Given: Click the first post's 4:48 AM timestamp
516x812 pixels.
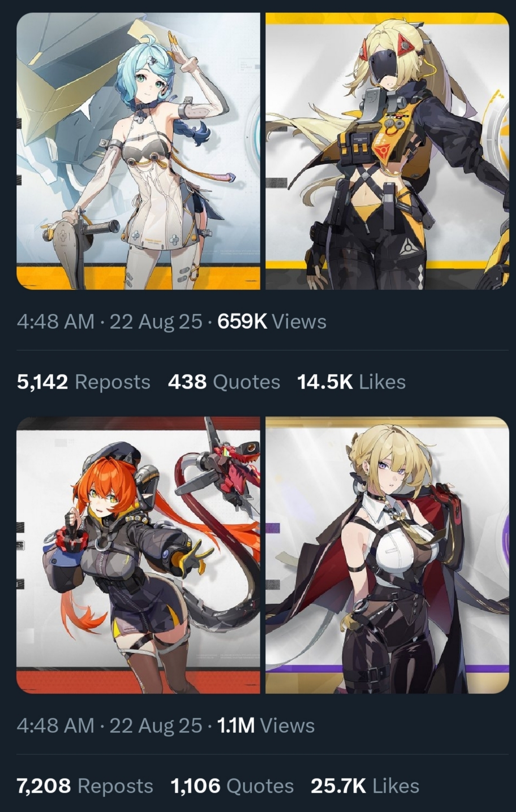Looking at the screenshot, I should tap(56, 321).
